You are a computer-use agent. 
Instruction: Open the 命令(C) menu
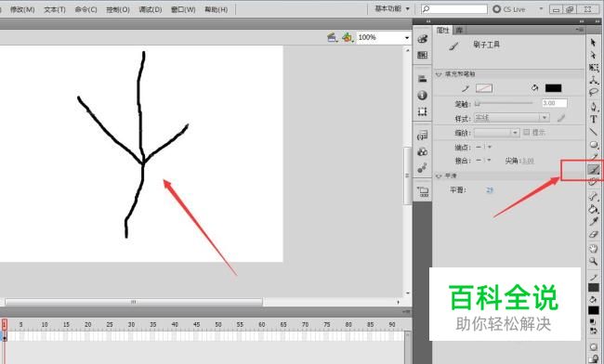[85, 9]
